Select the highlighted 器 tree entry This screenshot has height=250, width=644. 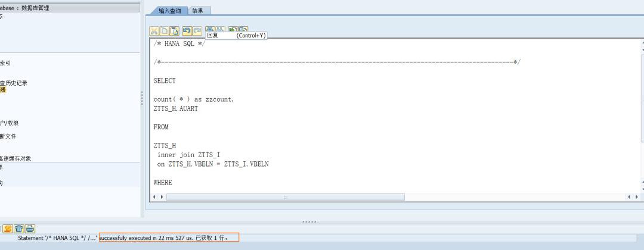click(x=3, y=90)
